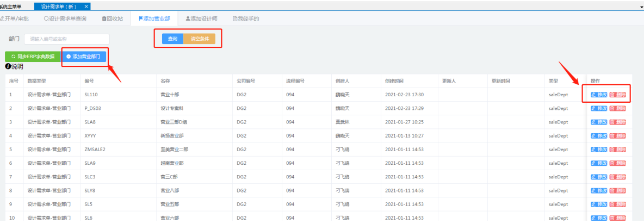Click the timestamp 2021-02-23 17:30
The height and width of the screenshot is (224, 644).
coord(404,95)
